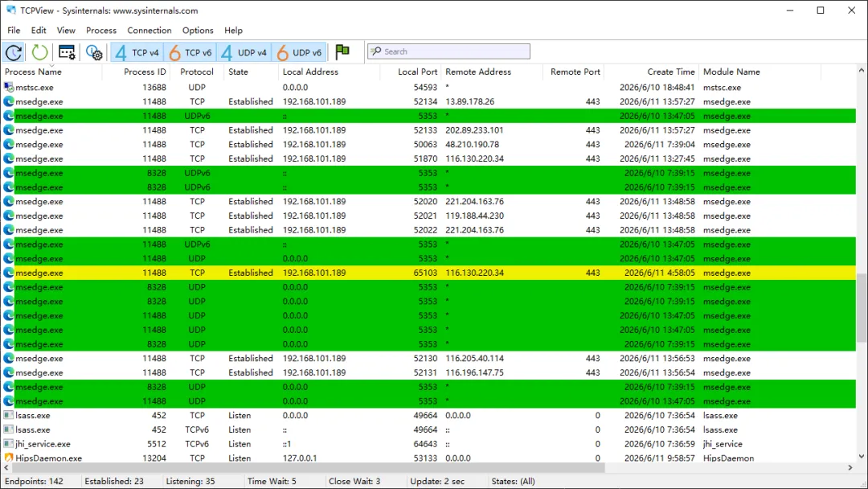Open process properties gear icon in toolbar

pos(94,52)
